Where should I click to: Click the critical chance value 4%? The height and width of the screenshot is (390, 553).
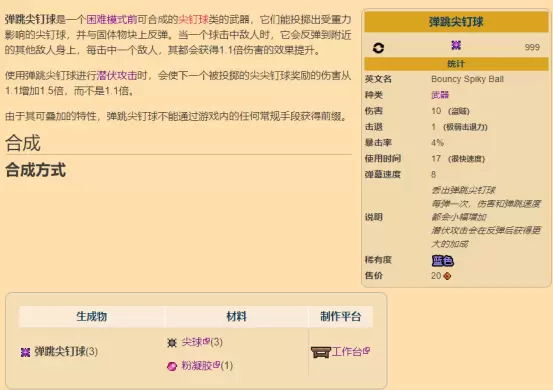437,143
